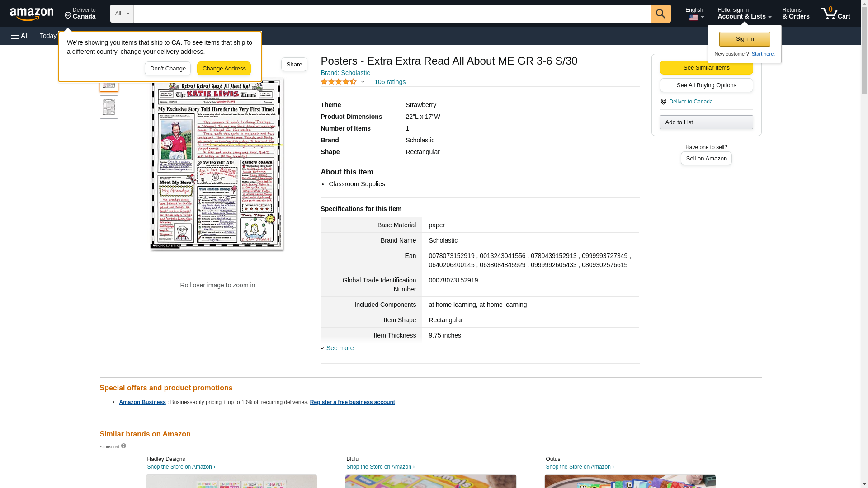Open the shopping cart icon
This screenshot has height=488, width=868.
(x=835, y=14)
